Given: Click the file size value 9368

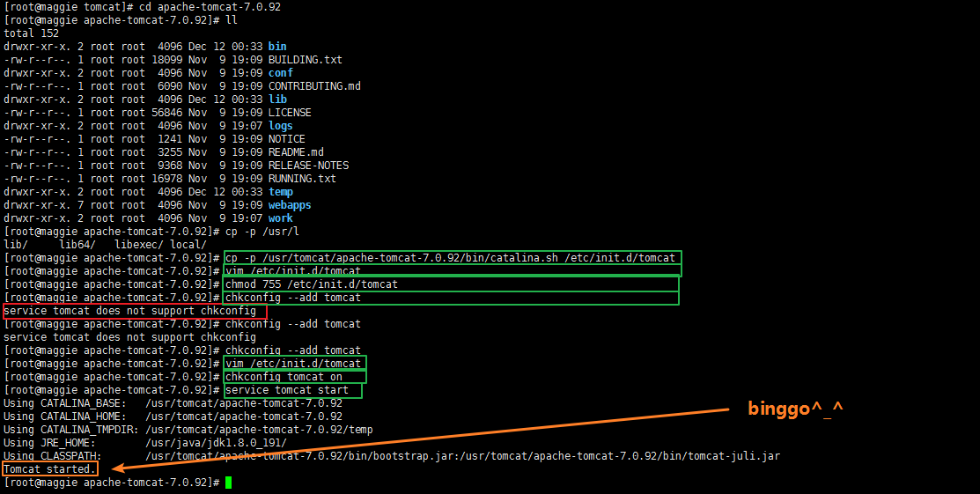Looking at the screenshot, I should [170, 165].
